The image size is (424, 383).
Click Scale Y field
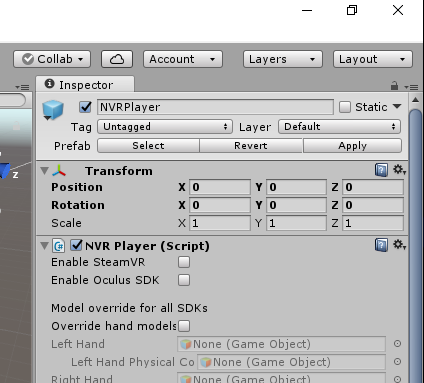coord(296,223)
